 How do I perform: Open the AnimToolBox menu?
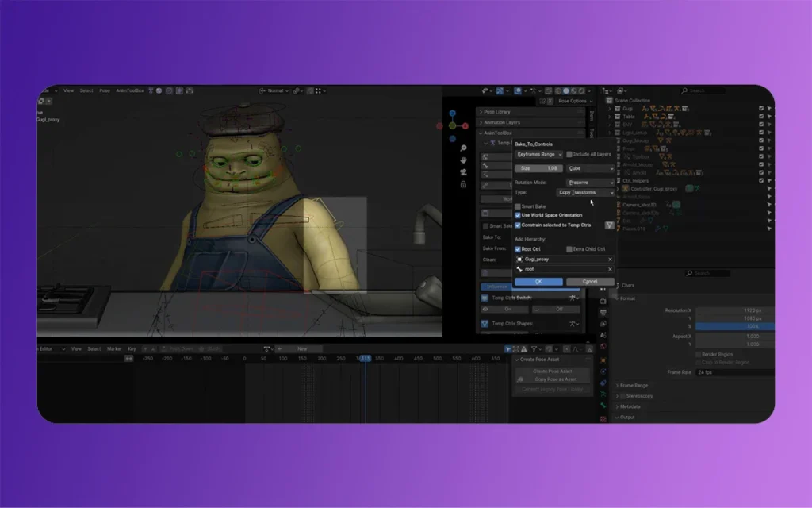129,90
